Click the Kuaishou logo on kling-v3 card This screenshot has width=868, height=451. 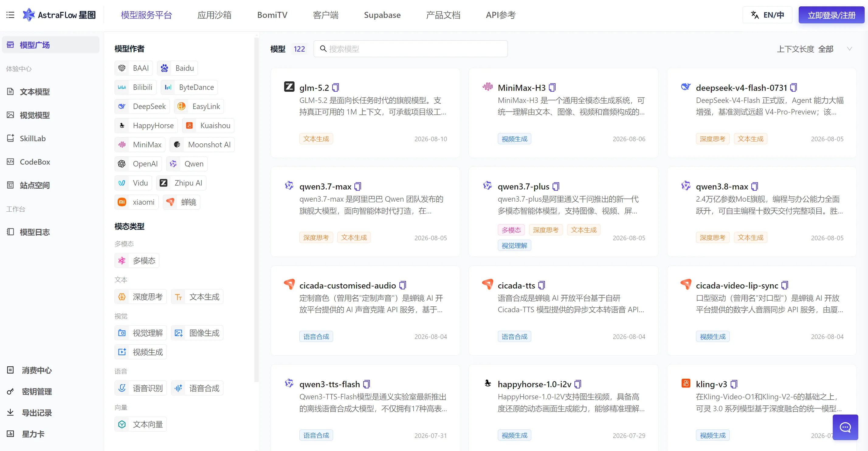tap(686, 383)
